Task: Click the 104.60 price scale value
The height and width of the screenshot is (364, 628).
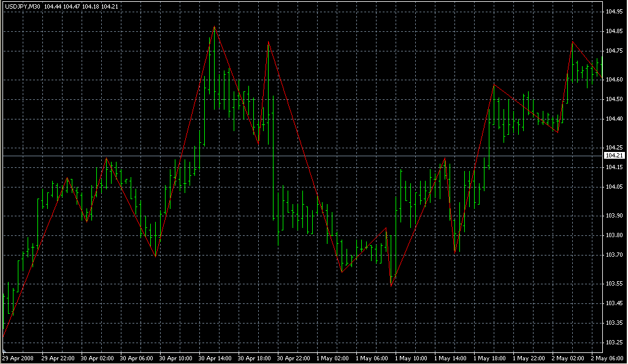Action: pos(614,80)
